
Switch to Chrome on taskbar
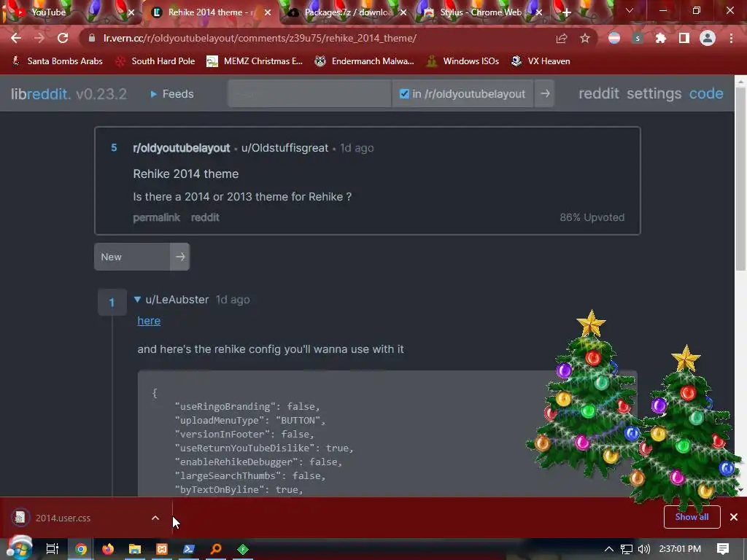tap(81, 549)
